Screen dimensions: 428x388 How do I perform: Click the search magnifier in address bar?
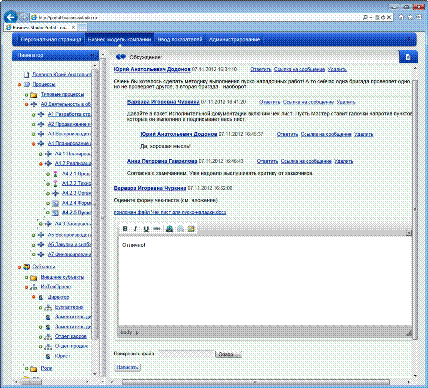[365, 17]
